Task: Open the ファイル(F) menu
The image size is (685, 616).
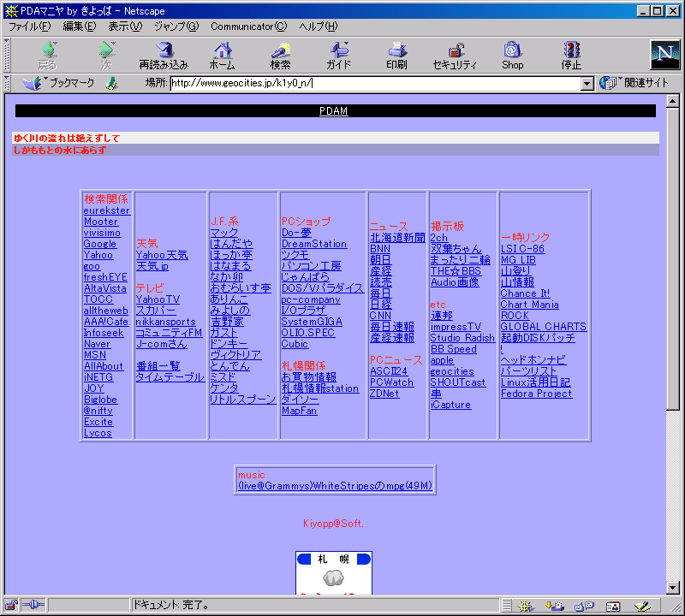Action: [x=30, y=27]
